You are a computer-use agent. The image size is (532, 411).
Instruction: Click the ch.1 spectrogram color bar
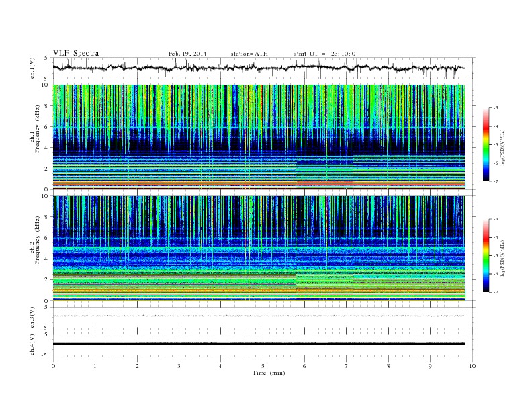(486, 144)
